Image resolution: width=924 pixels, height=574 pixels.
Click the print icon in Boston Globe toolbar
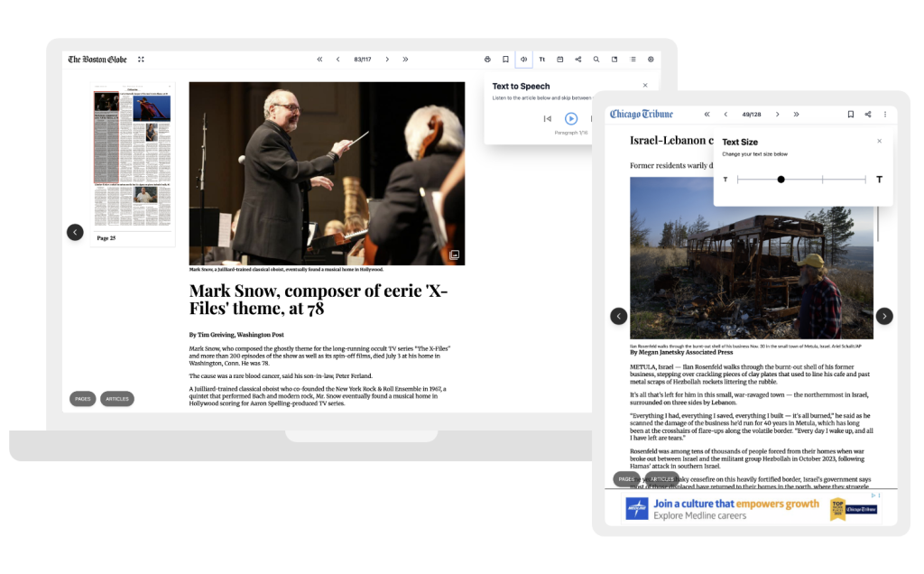pyautogui.click(x=487, y=60)
